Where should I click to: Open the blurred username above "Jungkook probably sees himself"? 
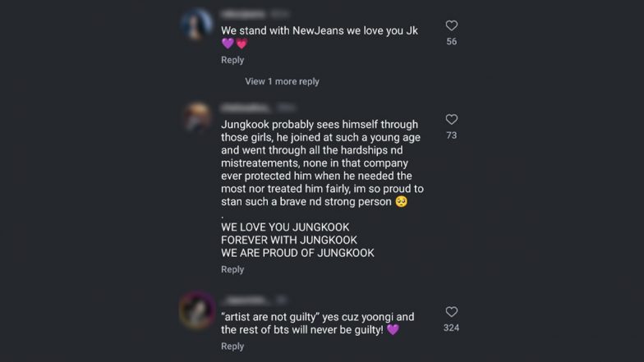point(246,108)
